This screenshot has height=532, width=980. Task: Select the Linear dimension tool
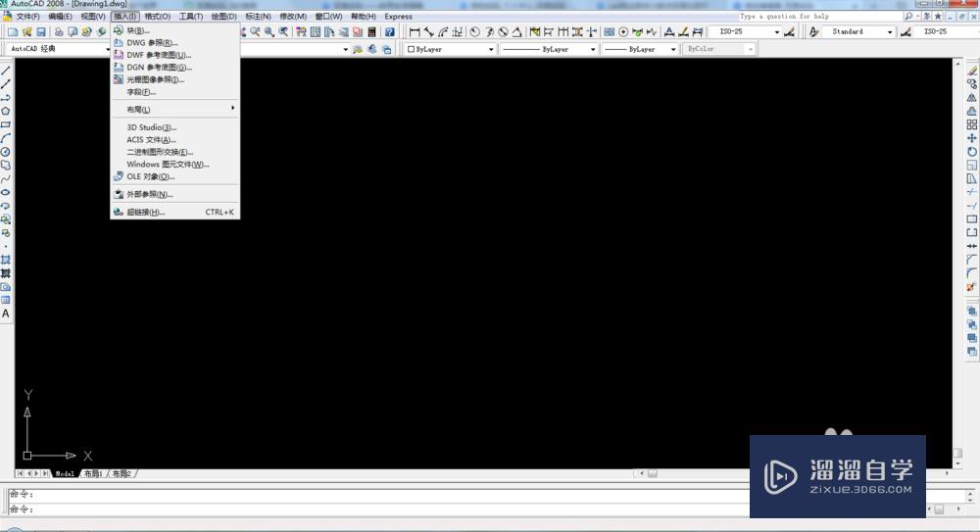pyautogui.click(x=415, y=31)
